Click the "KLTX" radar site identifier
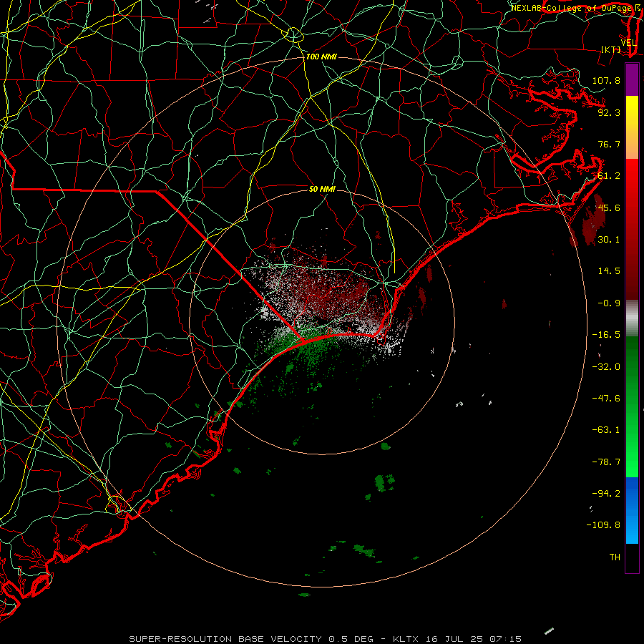This screenshot has height=644, width=644. click(406, 639)
